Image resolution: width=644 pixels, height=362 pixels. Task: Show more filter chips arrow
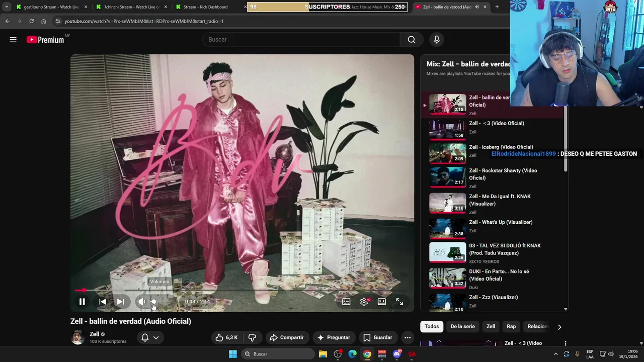(559, 327)
